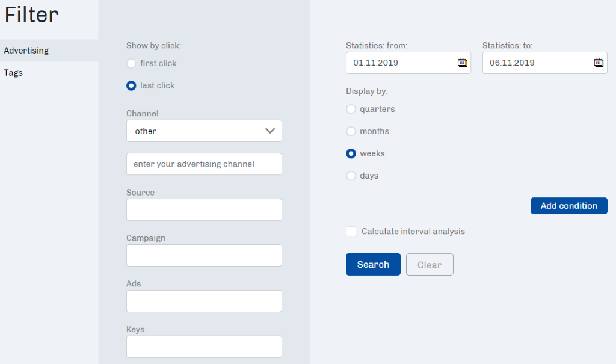Focus the Campaign input field
Screen dimensions: 616x364
204,255
